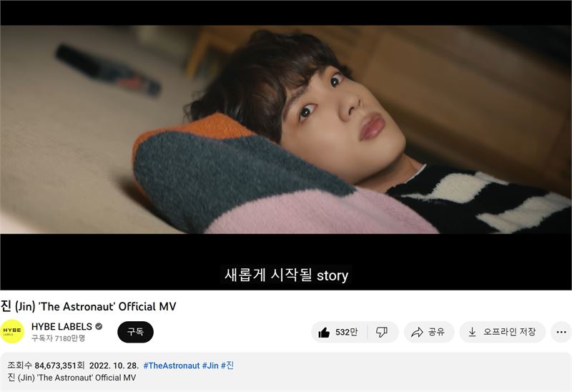Click the share arrow icon

[417, 332]
